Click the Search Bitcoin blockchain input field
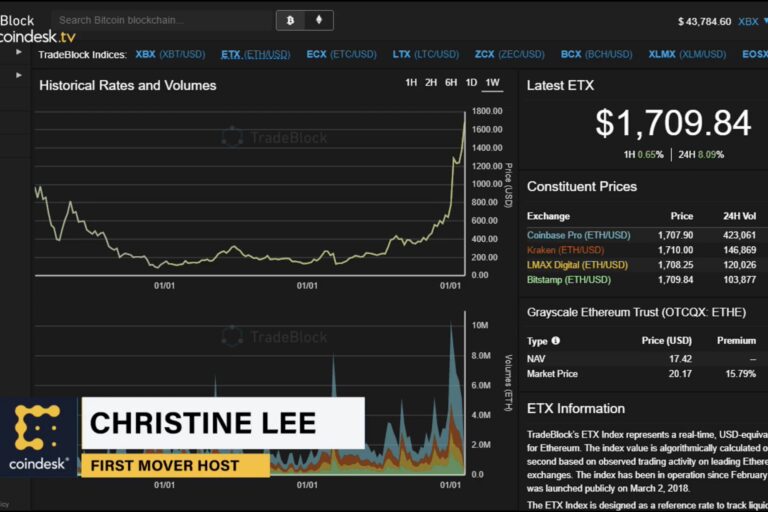Image resolution: width=768 pixels, height=512 pixels. click(x=162, y=21)
